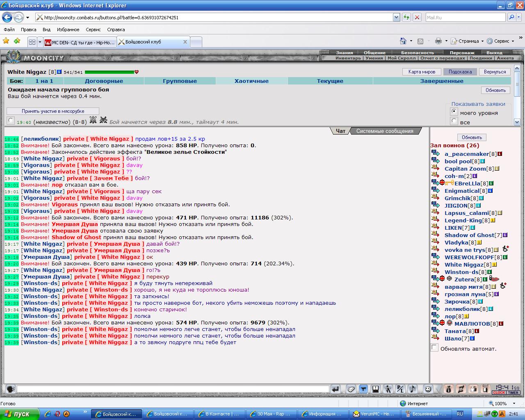Screen dimensions: 525x420
Task: Click the Print icon in IE toolbar
Action: coord(438,41)
